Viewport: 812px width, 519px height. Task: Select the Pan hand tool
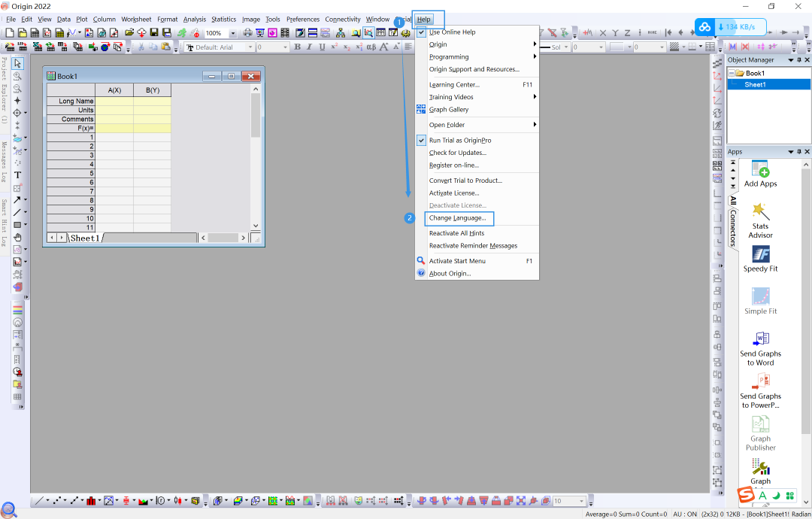(x=17, y=237)
